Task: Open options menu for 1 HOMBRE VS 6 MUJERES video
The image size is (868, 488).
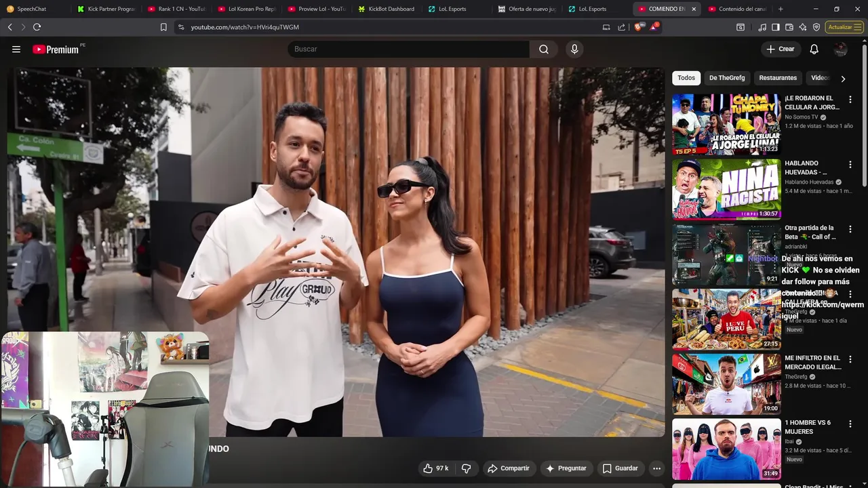Action: pos(850,424)
